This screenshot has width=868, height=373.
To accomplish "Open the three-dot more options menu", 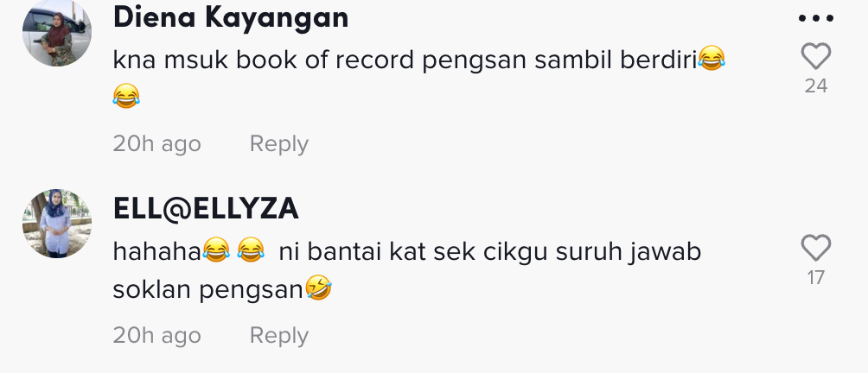I will click(816, 18).
